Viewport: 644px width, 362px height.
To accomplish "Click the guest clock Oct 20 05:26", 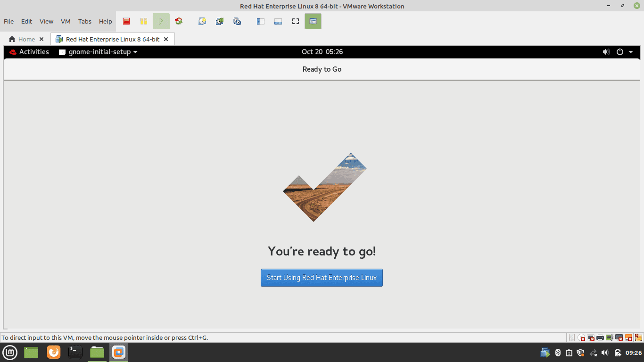I will [322, 52].
